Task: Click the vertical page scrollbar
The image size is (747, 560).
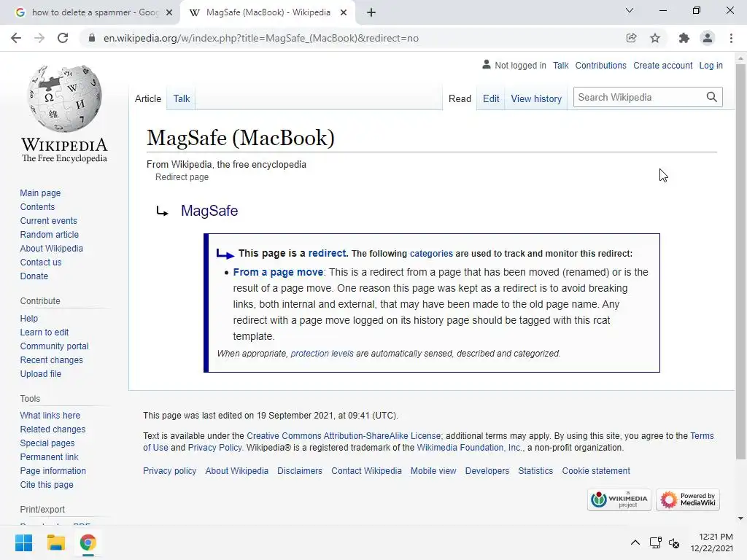Action: point(740,262)
